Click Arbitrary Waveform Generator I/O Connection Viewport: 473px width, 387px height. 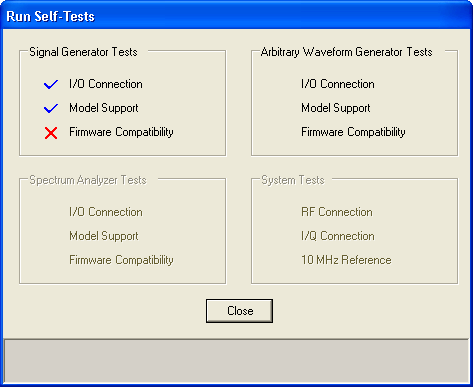pos(338,84)
